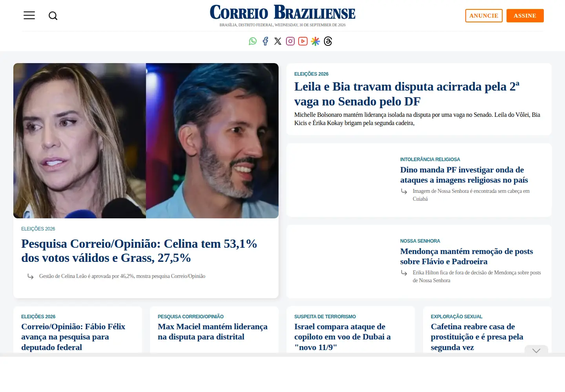Open the X (Twitter) profile icon

pos(278,41)
